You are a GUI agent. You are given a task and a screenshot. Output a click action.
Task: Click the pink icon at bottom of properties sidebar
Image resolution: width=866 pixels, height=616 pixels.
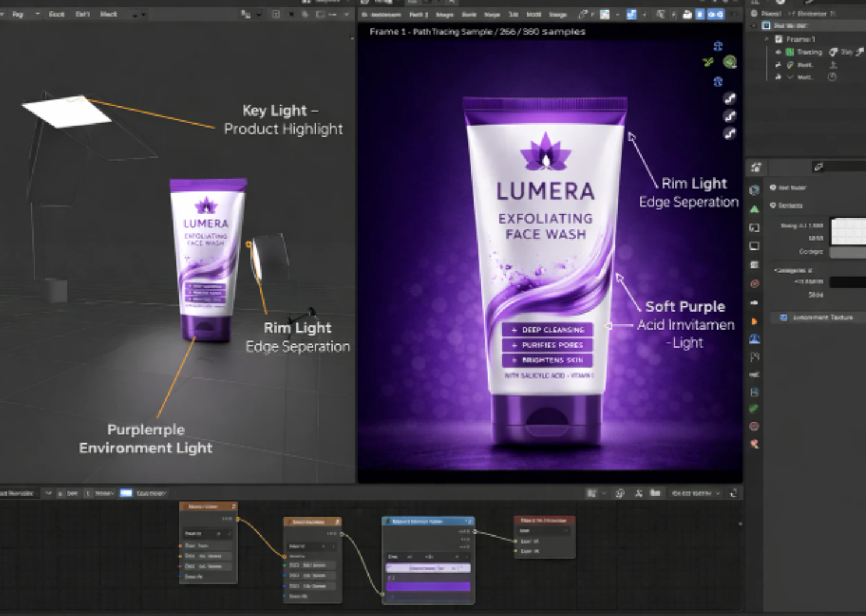754,444
